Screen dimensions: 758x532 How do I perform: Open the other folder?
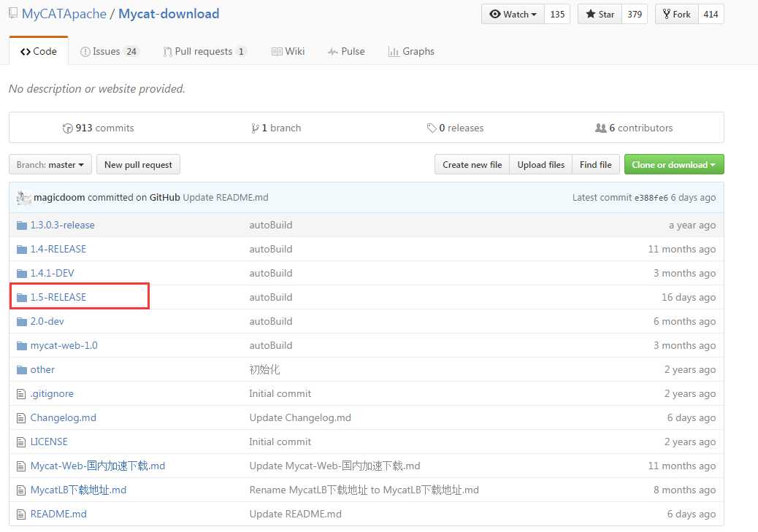point(42,370)
